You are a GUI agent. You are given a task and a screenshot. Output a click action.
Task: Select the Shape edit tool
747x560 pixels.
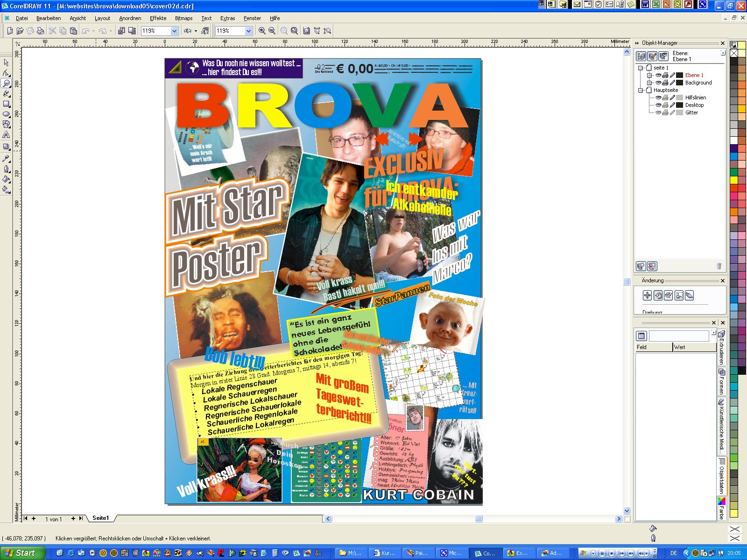6,73
